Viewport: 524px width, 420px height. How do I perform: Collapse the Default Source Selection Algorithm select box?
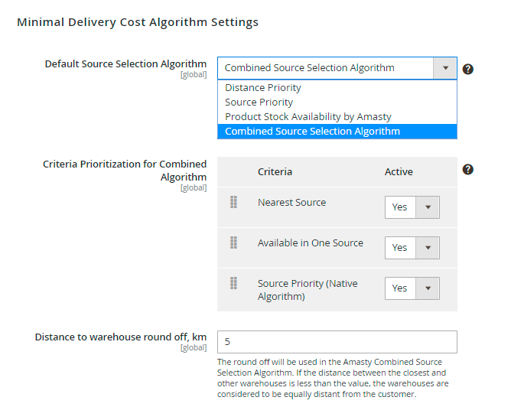445,68
